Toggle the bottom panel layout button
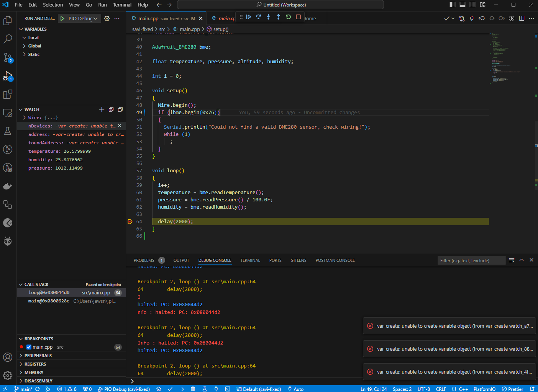Viewport: 538px width, 392px height. (463, 5)
